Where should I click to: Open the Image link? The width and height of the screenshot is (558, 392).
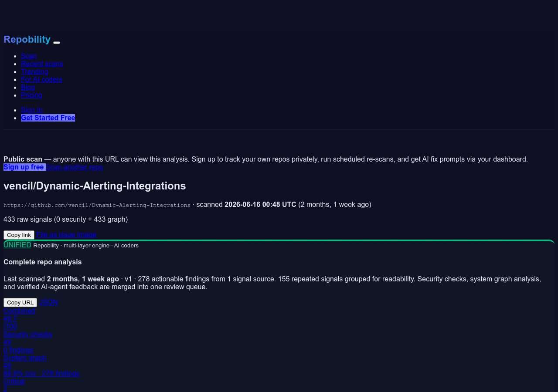[87, 234]
